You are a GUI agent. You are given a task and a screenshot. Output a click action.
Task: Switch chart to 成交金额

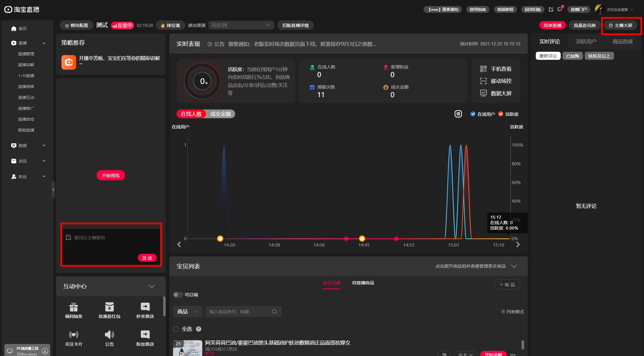(x=220, y=114)
